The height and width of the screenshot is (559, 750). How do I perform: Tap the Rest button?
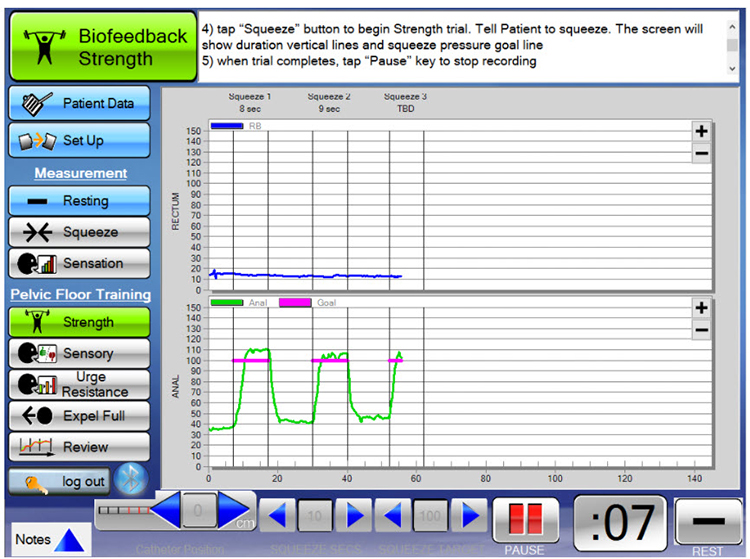click(709, 523)
